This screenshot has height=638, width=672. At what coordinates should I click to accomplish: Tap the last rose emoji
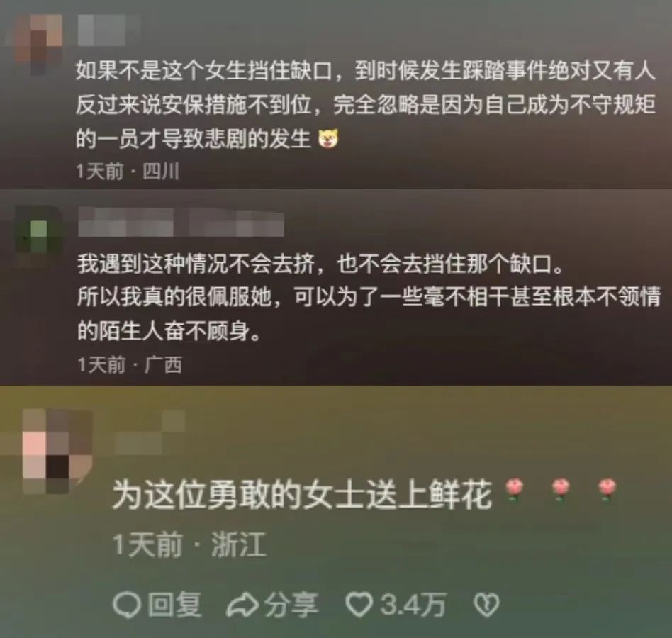click(x=607, y=490)
